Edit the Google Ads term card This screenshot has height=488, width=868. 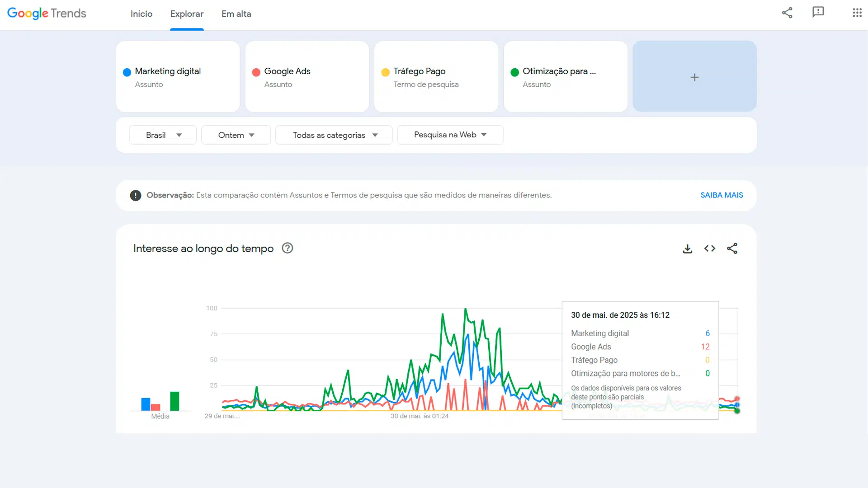click(307, 76)
